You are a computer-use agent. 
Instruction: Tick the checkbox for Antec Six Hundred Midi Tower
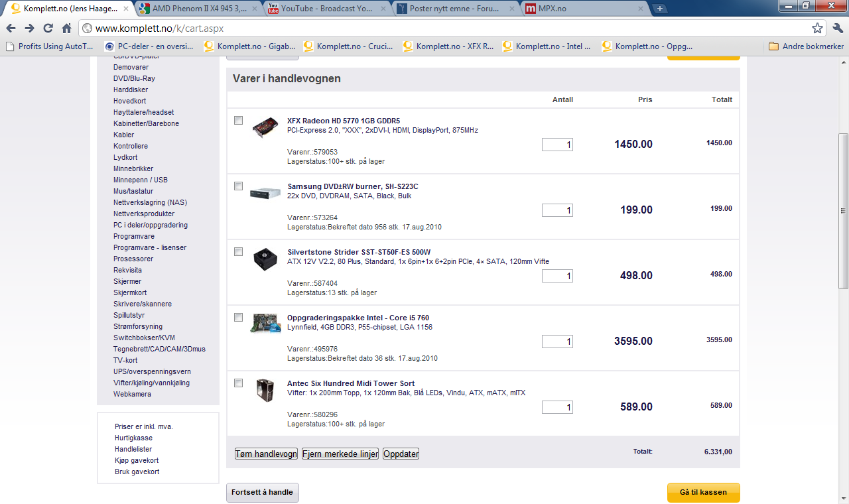(239, 383)
